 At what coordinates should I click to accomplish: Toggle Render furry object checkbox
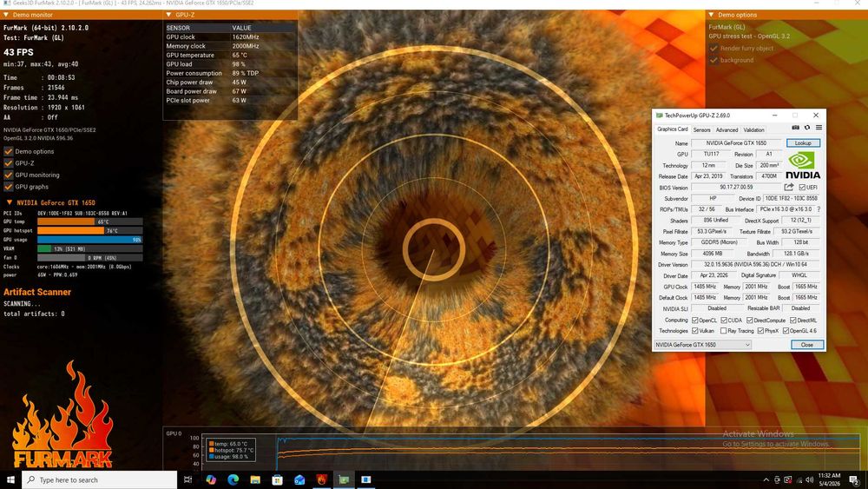point(713,48)
